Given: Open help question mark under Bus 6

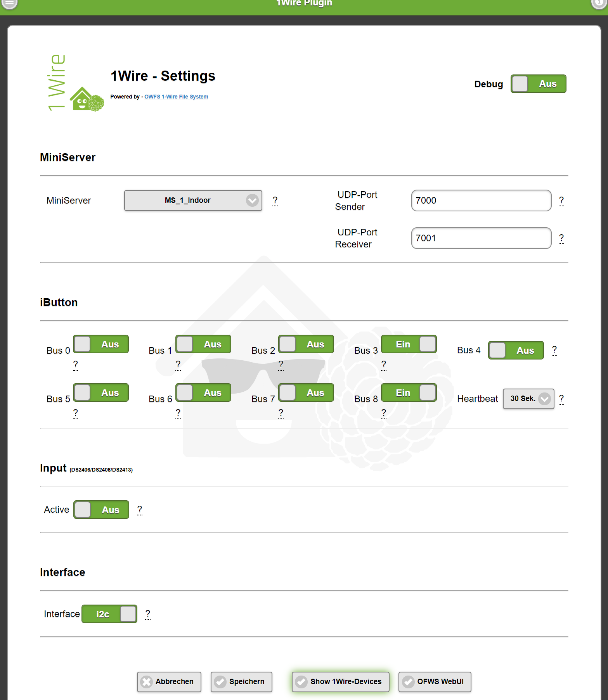Looking at the screenshot, I should click(x=178, y=413).
